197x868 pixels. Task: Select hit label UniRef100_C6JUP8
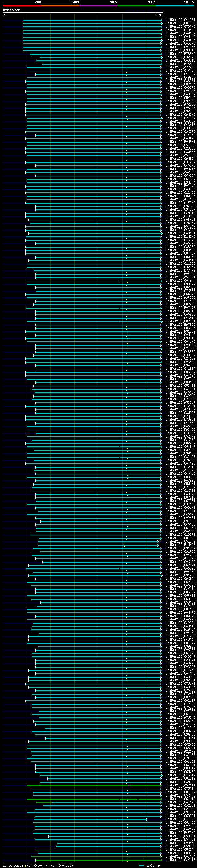click(180, 714)
